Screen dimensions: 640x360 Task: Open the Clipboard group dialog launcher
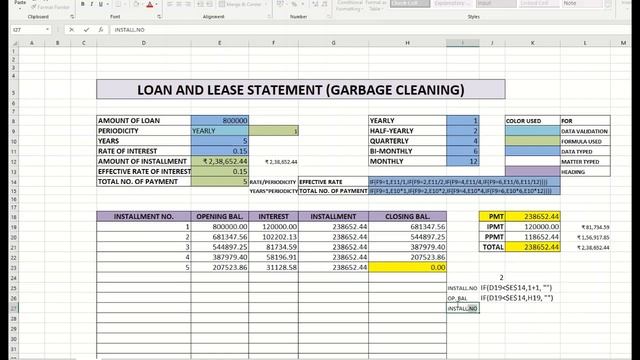coord(72,17)
